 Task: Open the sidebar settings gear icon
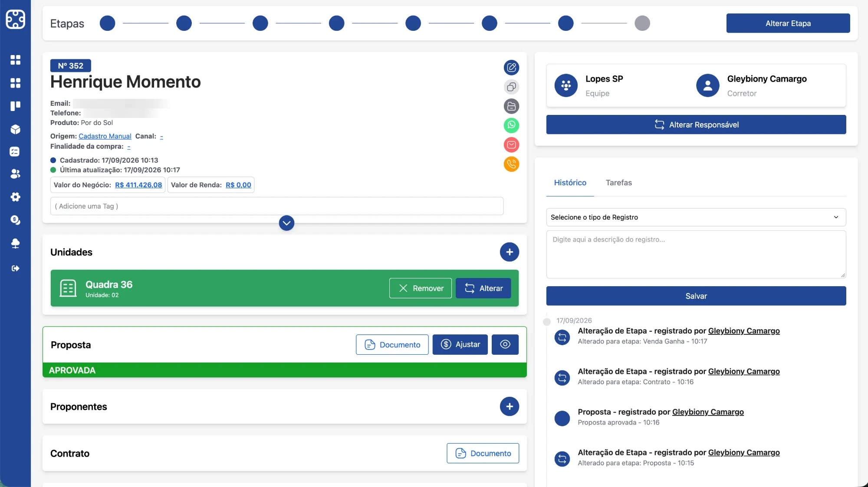tap(15, 197)
